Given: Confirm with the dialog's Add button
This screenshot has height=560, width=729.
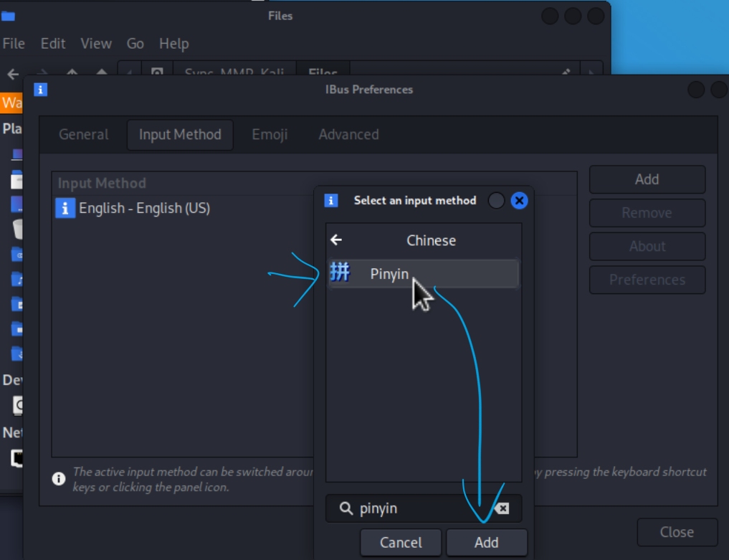Looking at the screenshot, I should coord(486,542).
